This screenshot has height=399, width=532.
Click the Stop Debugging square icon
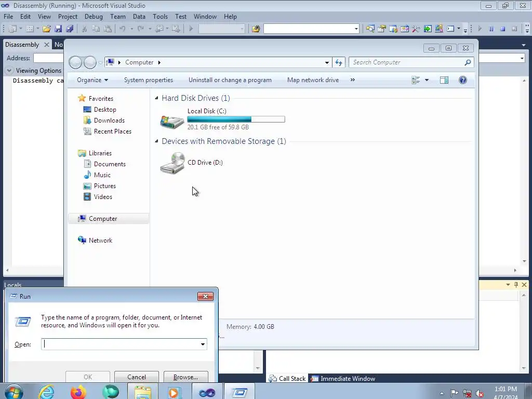click(x=503, y=29)
